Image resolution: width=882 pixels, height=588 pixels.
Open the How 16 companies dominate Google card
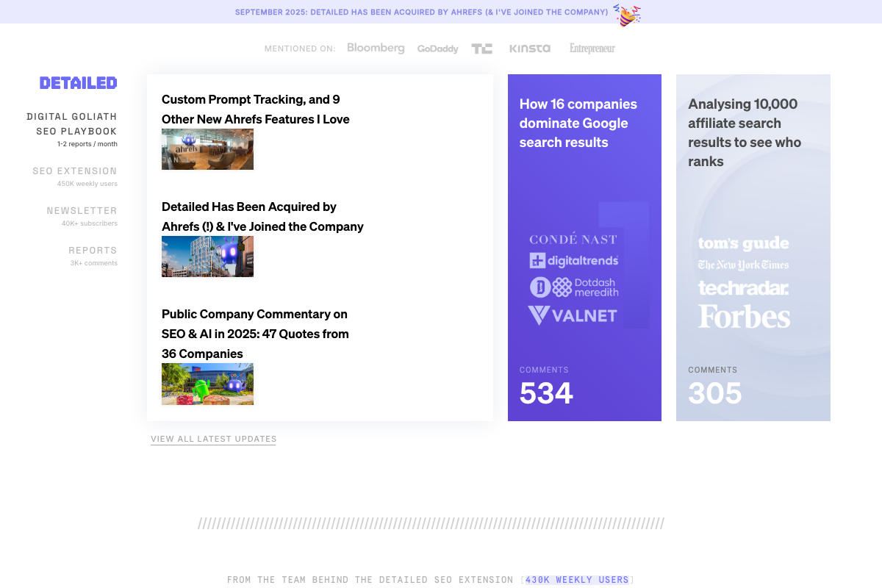coord(584,247)
